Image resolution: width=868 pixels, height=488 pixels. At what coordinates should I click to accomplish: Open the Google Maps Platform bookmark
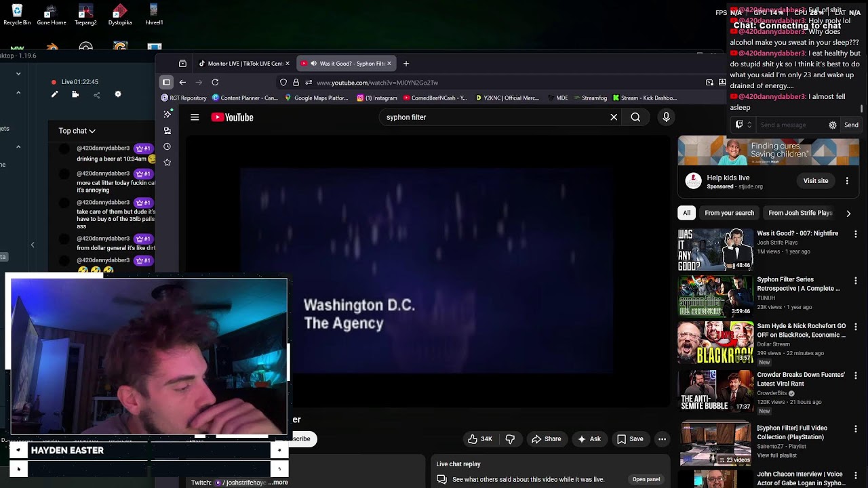[316, 98]
